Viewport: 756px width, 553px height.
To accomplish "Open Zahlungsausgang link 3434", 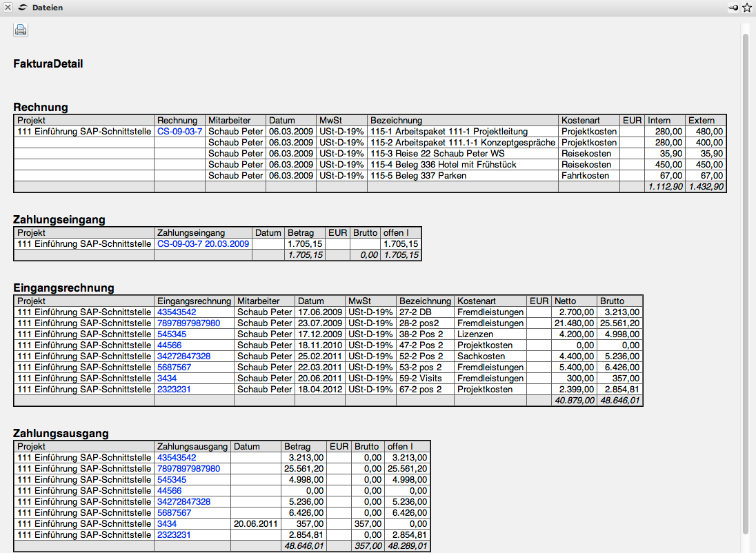I will (167, 524).
